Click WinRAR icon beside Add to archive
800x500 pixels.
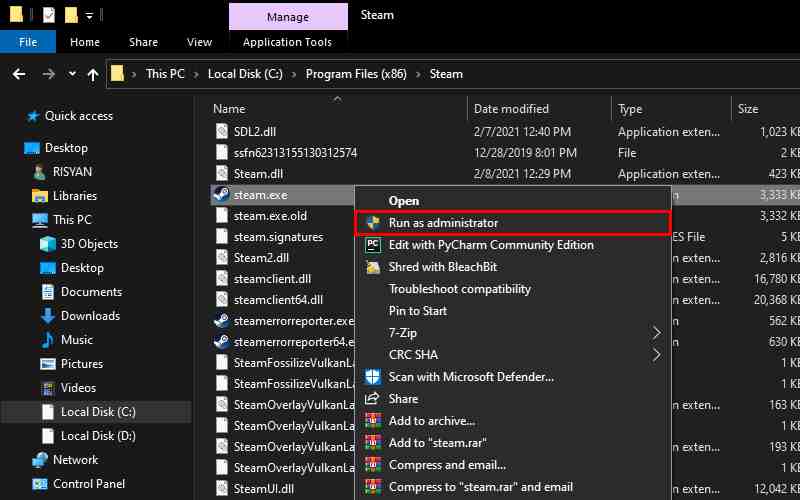point(373,421)
